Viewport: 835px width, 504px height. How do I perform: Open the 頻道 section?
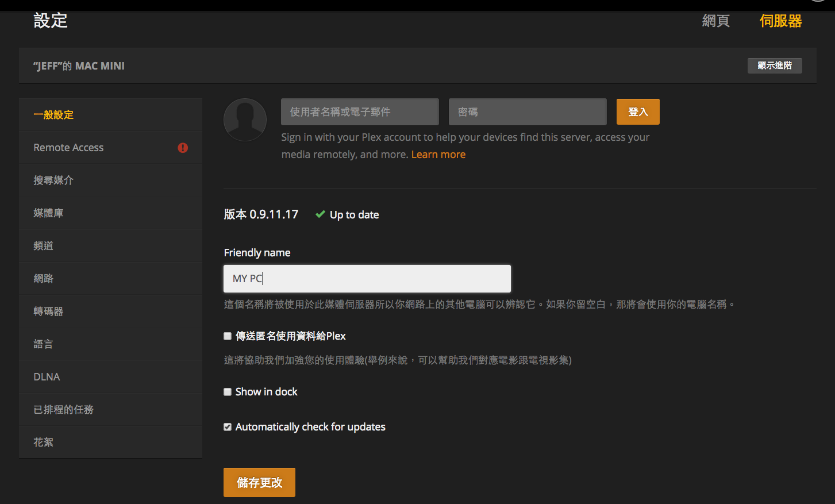(110, 246)
